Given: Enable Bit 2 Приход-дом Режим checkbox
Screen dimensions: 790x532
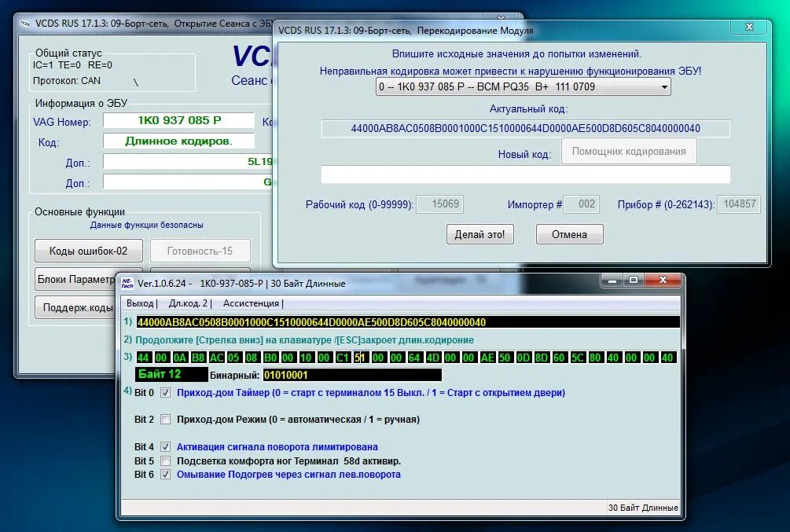Looking at the screenshot, I should click(x=165, y=419).
